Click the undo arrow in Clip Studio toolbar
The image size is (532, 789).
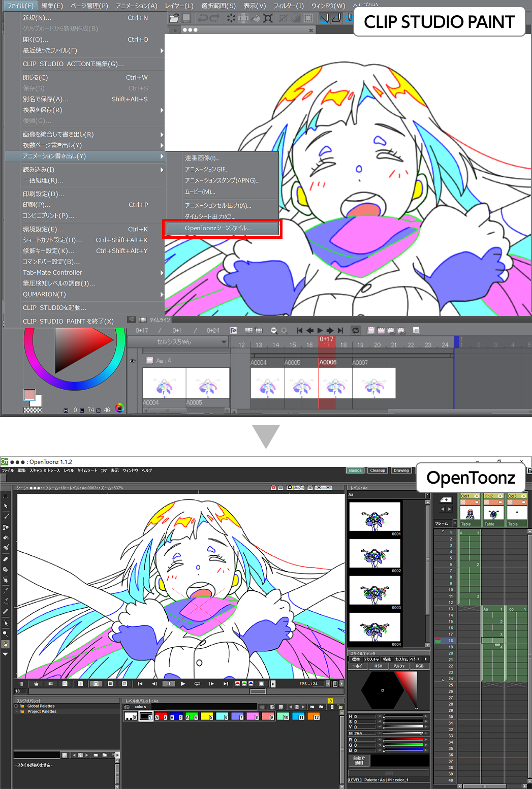[202, 18]
